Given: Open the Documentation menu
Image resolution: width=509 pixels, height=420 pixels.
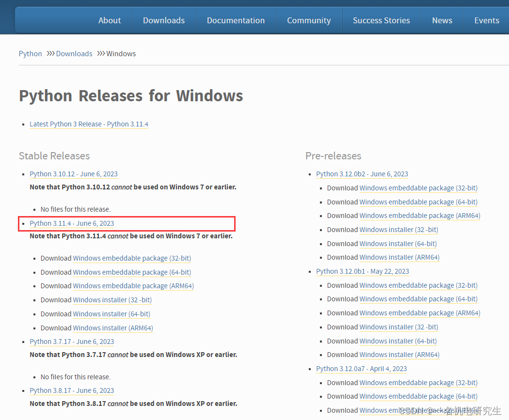Looking at the screenshot, I should click(x=236, y=20).
